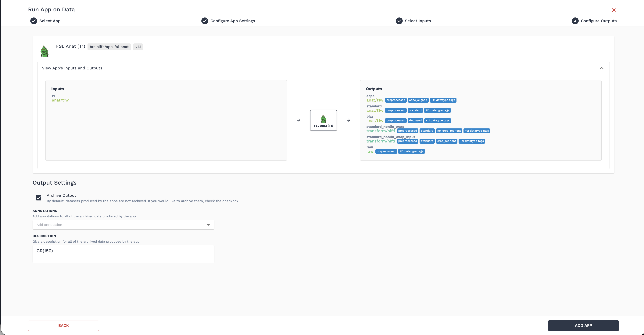This screenshot has width=644, height=335.
Task: Click in the description field containing CR(150)
Action: pyautogui.click(x=123, y=254)
